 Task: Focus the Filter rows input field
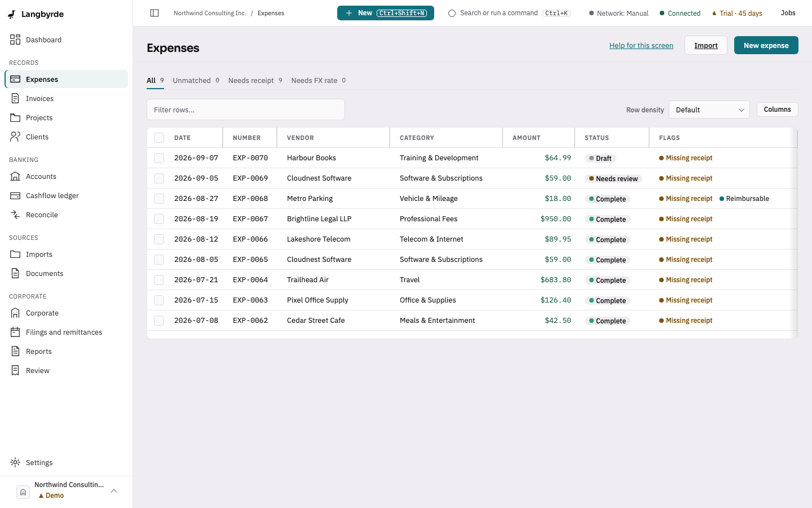[x=246, y=110]
